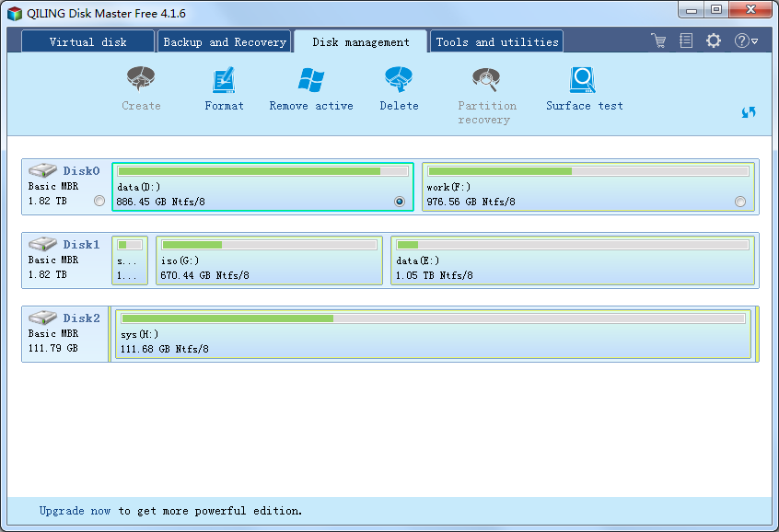Click the work(F:) partition label
This screenshot has width=779, height=532.
click(x=448, y=187)
